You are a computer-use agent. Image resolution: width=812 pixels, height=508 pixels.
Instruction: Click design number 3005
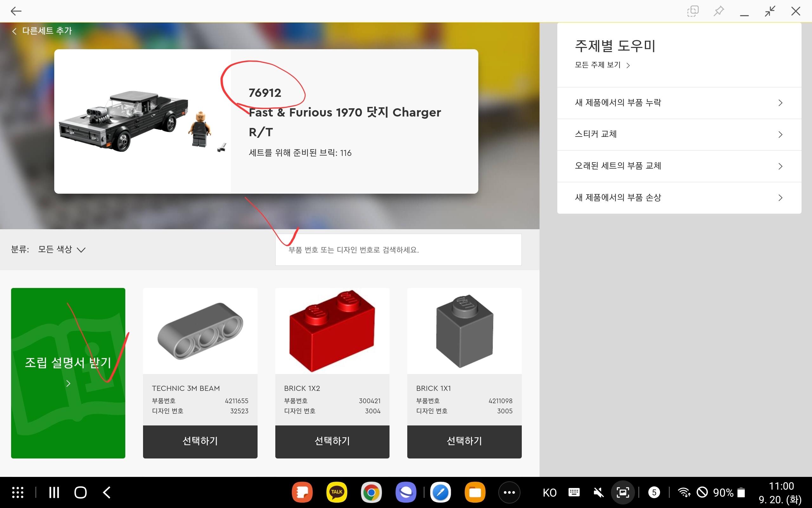pos(505,411)
